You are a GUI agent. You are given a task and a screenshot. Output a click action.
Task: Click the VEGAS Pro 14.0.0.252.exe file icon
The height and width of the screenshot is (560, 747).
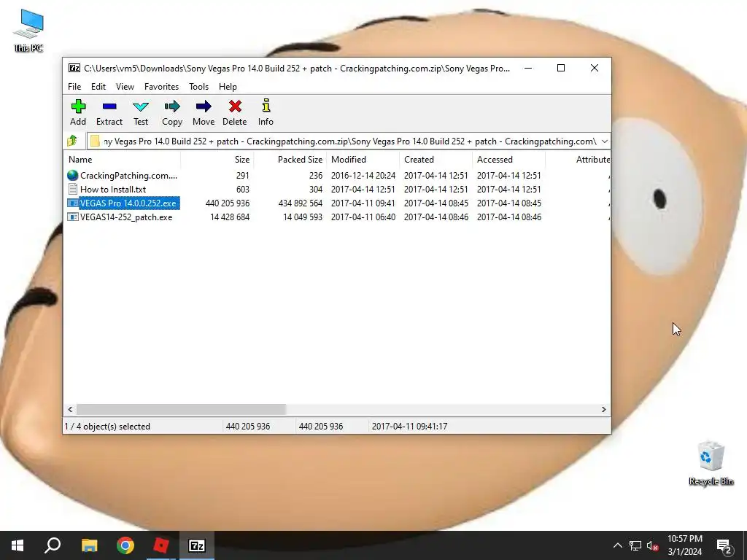coord(72,203)
